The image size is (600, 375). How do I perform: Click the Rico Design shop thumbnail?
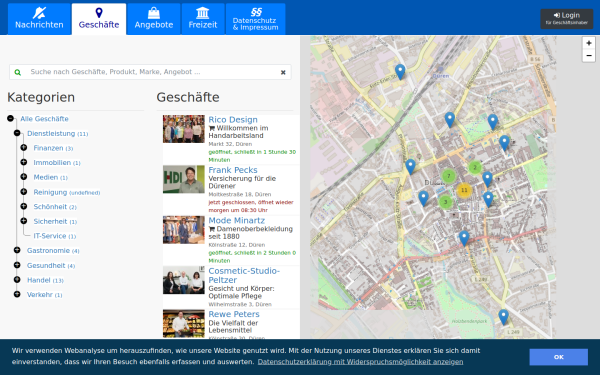184,129
